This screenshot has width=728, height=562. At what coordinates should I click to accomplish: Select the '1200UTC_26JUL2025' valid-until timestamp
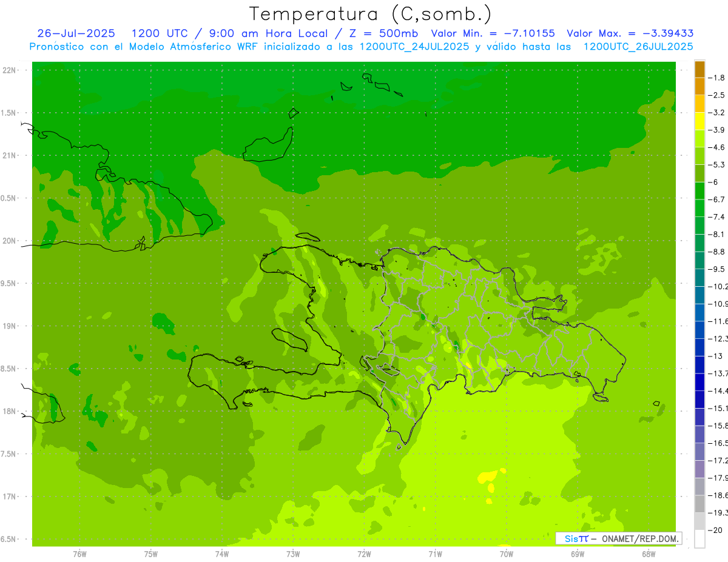[x=638, y=47]
